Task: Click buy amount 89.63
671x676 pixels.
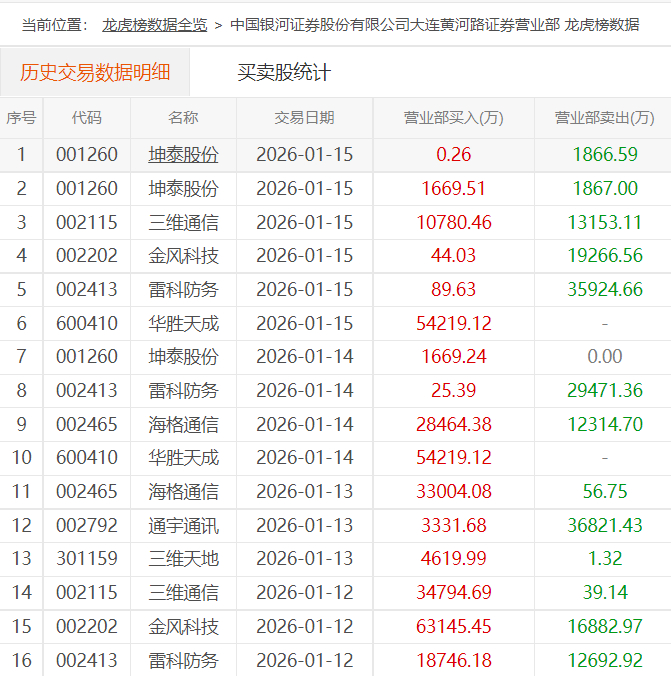Action: pos(454,289)
